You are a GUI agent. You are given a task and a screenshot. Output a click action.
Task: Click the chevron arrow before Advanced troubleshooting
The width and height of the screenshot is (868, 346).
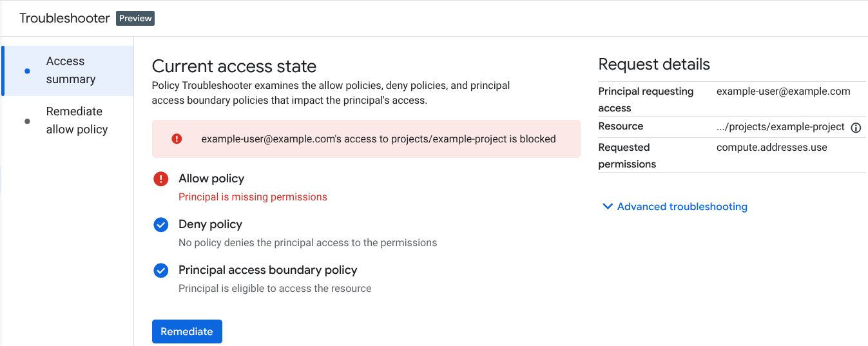tap(607, 207)
